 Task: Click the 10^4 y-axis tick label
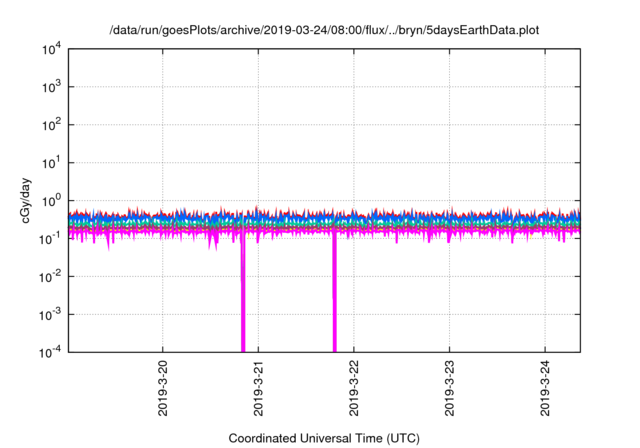point(51,49)
